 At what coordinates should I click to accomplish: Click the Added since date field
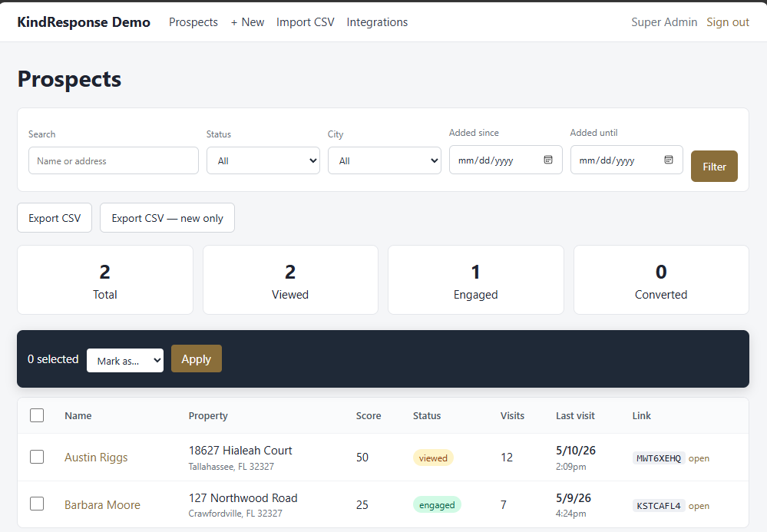pos(506,160)
